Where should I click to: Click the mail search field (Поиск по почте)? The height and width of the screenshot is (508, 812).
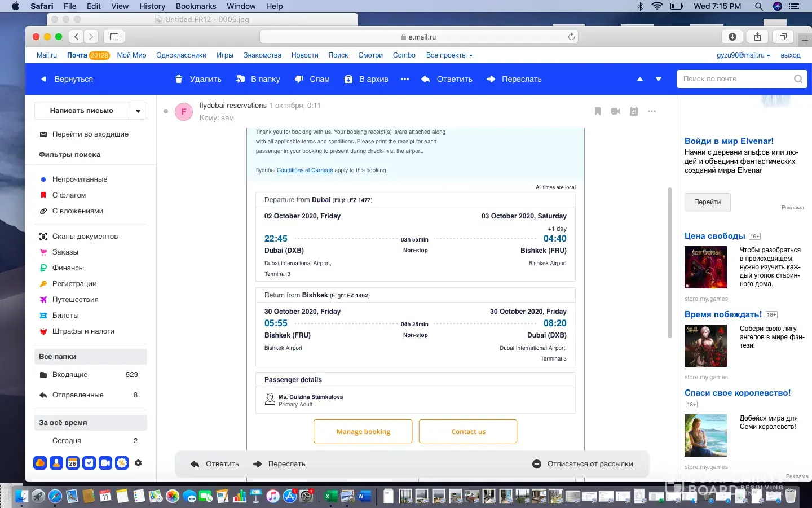tap(735, 79)
